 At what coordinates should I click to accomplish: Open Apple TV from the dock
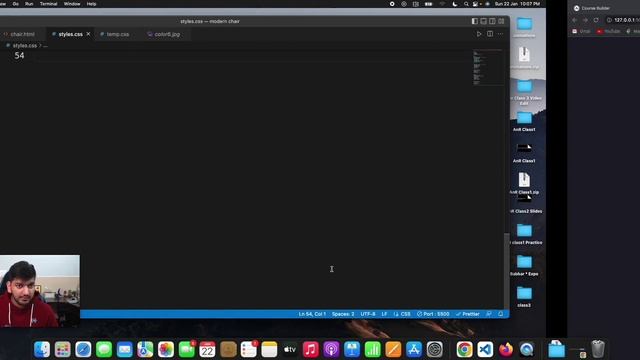pos(290,349)
